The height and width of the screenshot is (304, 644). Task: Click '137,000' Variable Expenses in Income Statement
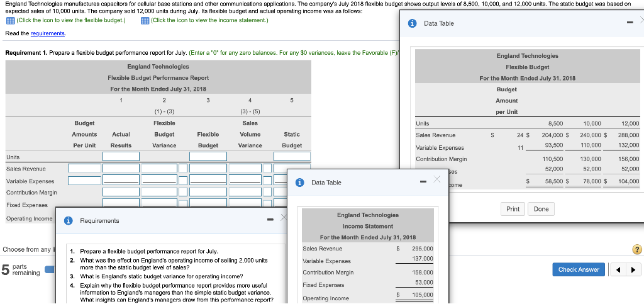(422, 259)
